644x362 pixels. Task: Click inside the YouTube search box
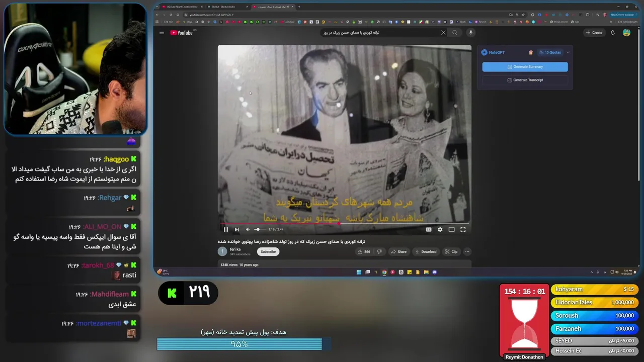(x=380, y=33)
